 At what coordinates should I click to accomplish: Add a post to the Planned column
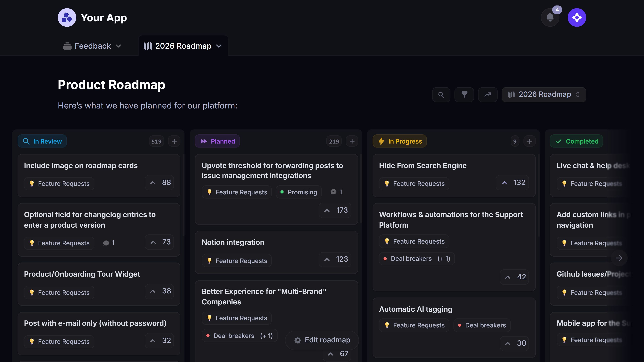[x=352, y=141]
